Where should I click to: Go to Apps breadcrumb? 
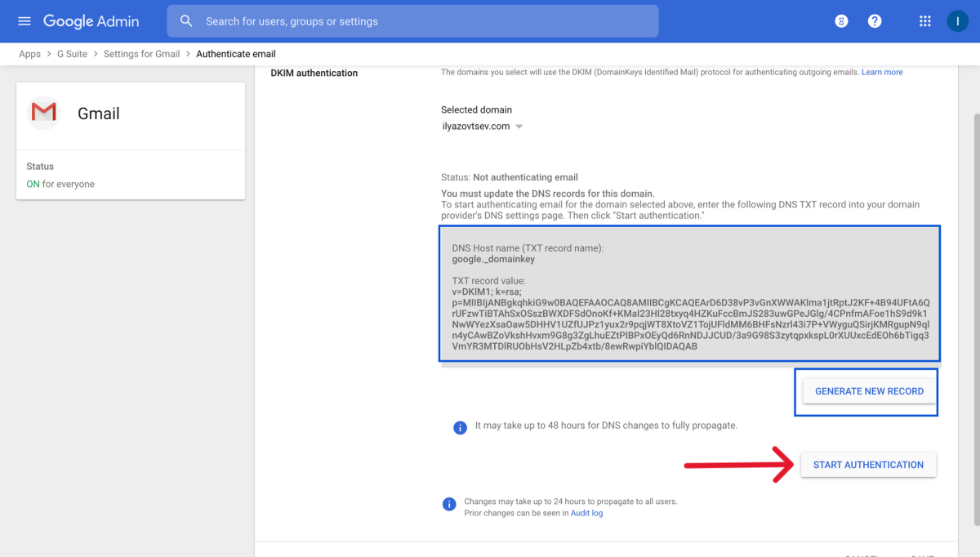(x=30, y=54)
